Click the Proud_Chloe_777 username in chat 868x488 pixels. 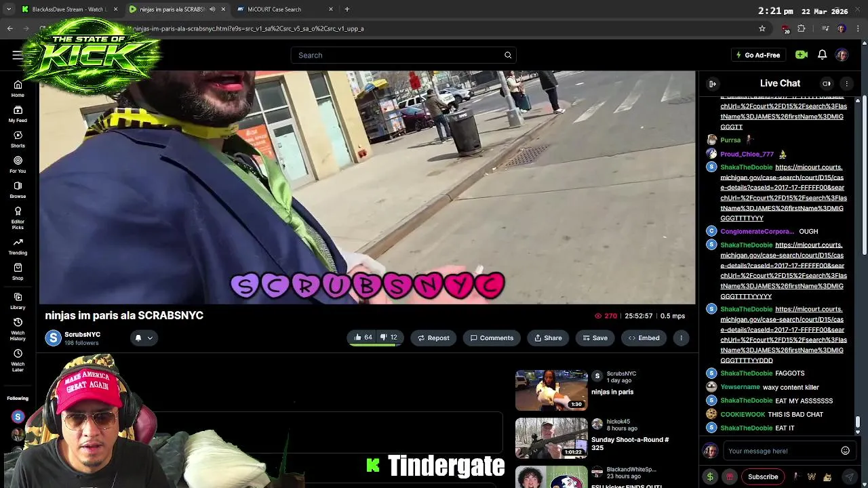[747, 154]
